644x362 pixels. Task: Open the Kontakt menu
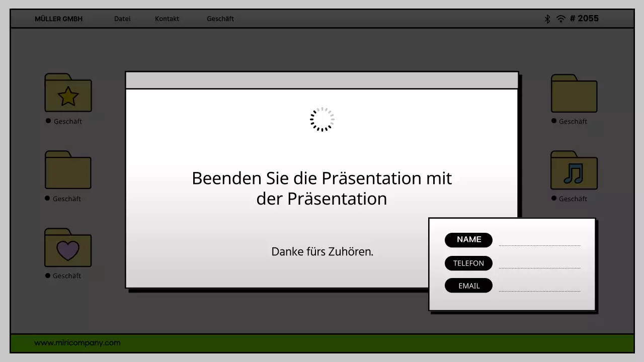click(x=167, y=19)
